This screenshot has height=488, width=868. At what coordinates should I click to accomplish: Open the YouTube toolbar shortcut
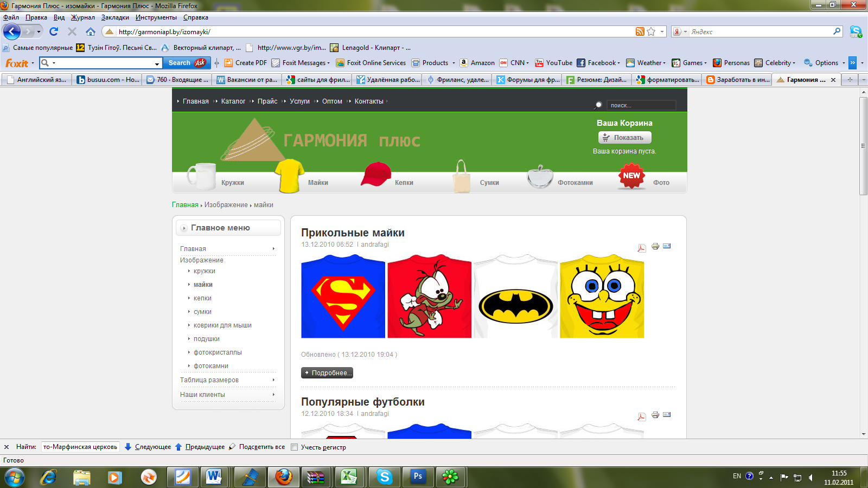coord(554,63)
